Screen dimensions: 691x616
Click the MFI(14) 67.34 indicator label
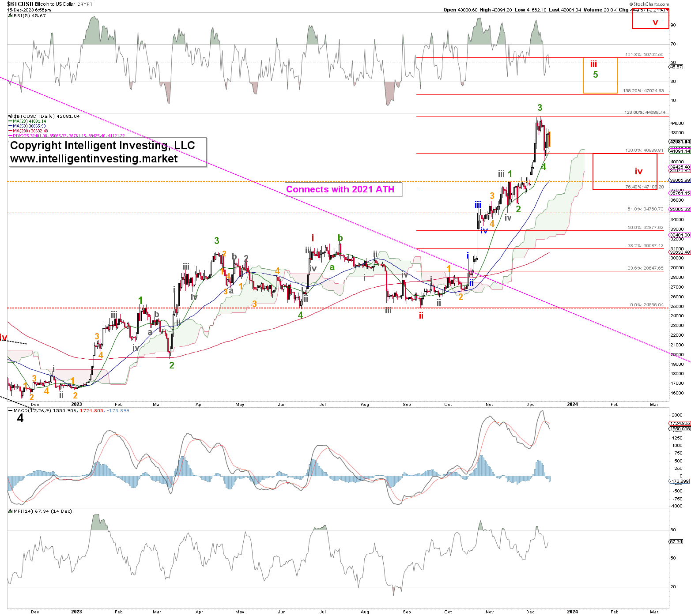point(40,511)
